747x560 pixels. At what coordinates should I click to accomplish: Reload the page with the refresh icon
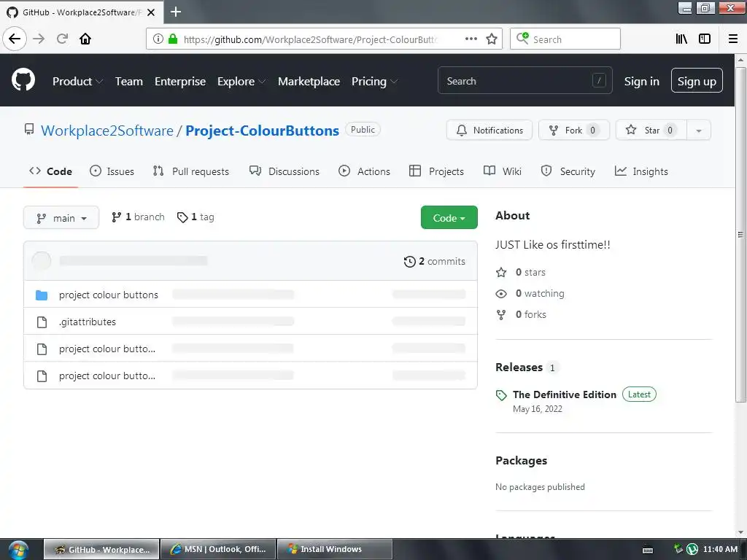pos(62,39)
